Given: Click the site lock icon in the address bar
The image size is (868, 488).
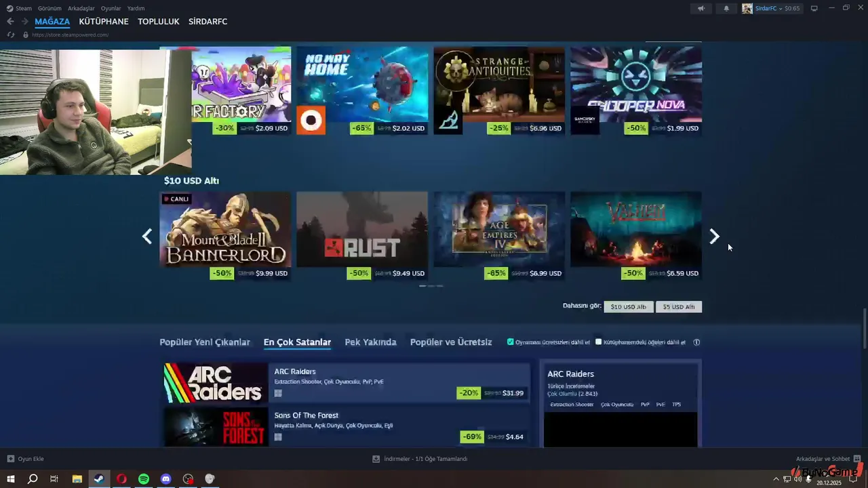Looking at the screenshot, I should point(26,35).
